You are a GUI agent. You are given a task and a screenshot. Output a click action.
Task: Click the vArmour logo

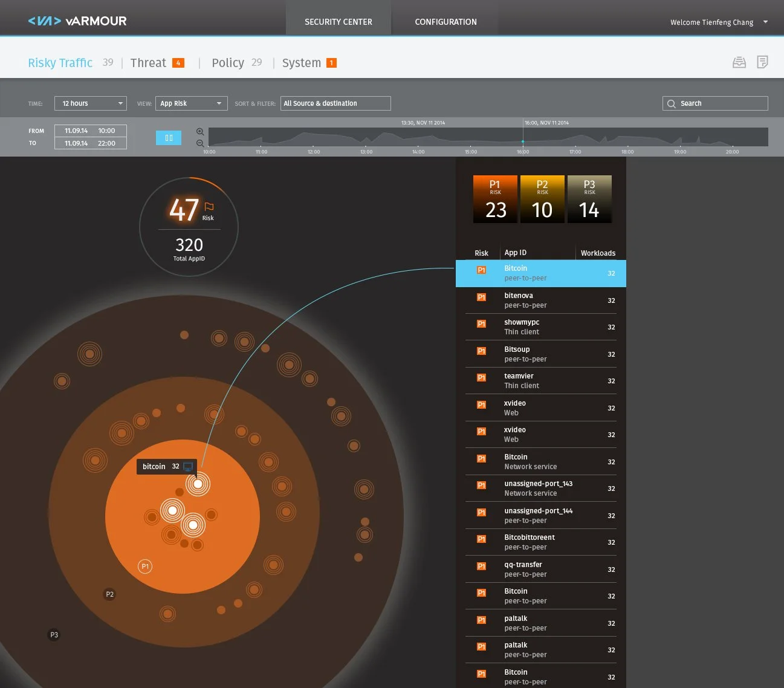77,21
